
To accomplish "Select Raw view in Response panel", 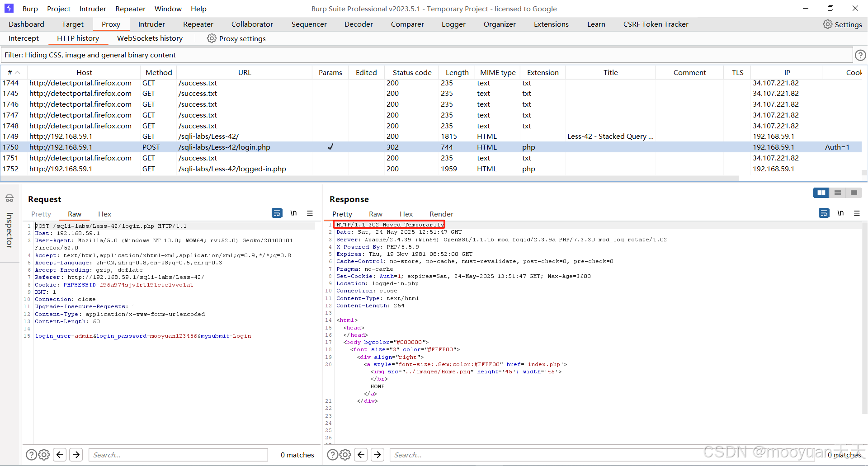I will tap(376, 214).
